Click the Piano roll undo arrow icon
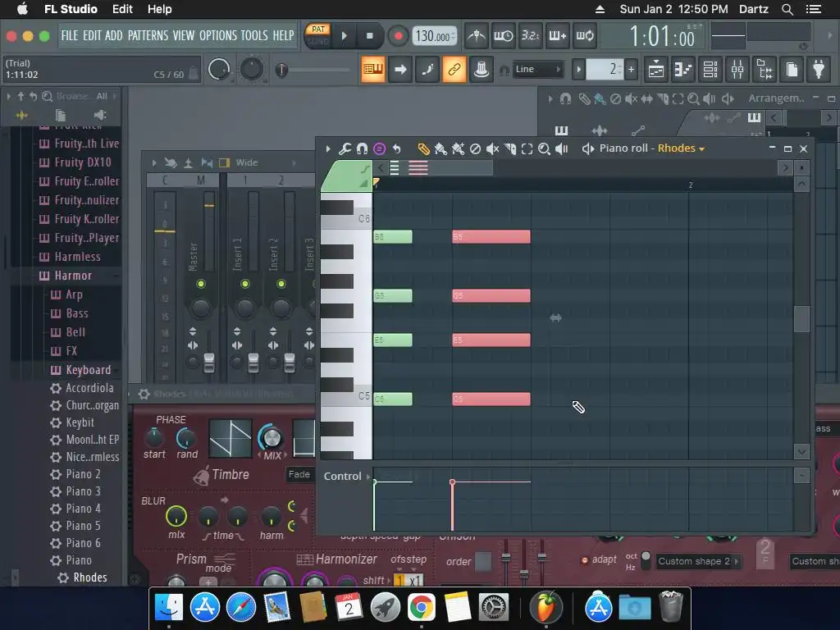 pyautogui.click(x=396, y=148)
